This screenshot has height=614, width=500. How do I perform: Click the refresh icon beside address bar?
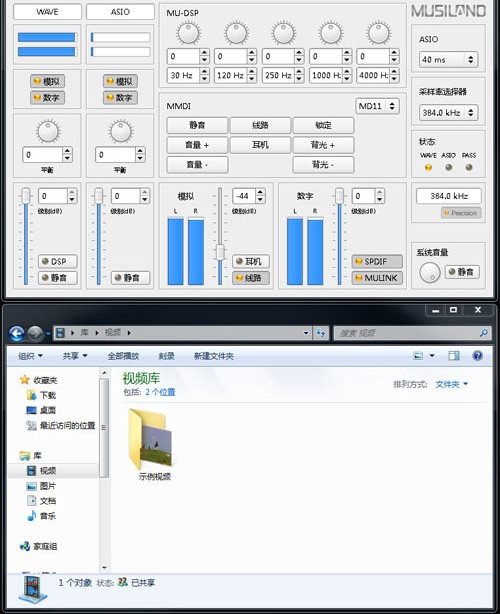(321, 333)
